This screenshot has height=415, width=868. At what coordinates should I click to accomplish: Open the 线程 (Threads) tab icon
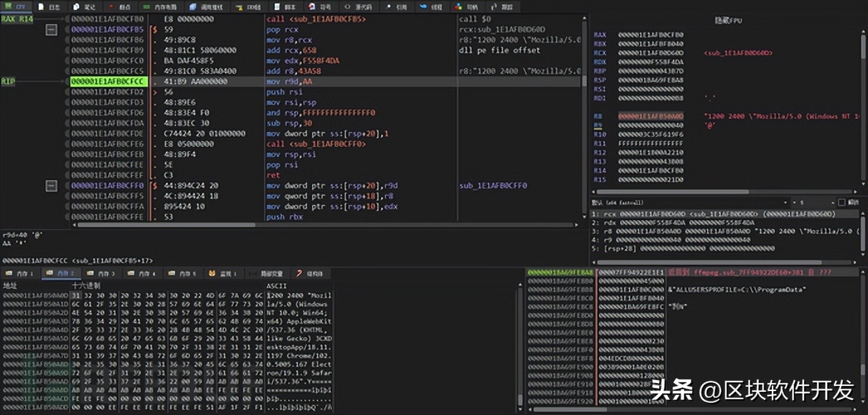[422, 7]
